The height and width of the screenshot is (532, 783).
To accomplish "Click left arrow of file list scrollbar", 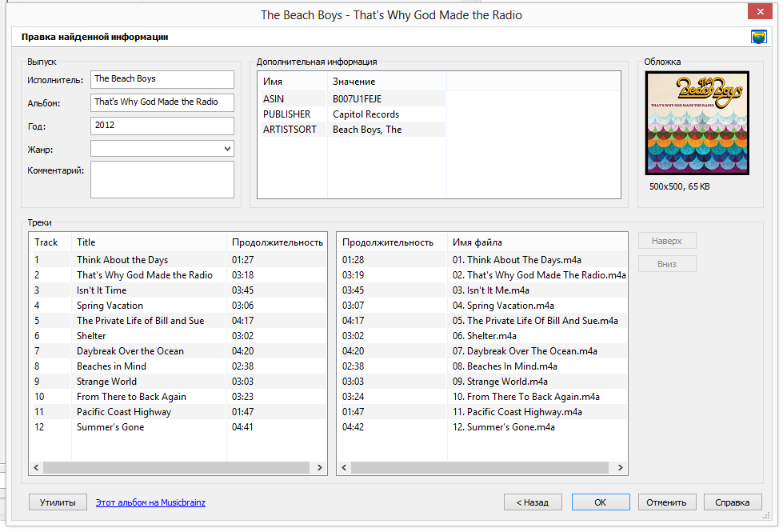I will (x=344, y=467).
